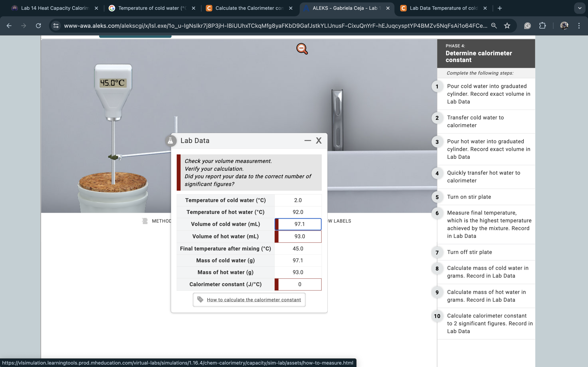Click the user profile avatar
588x367 pixels.
click(x=564, y=26)
